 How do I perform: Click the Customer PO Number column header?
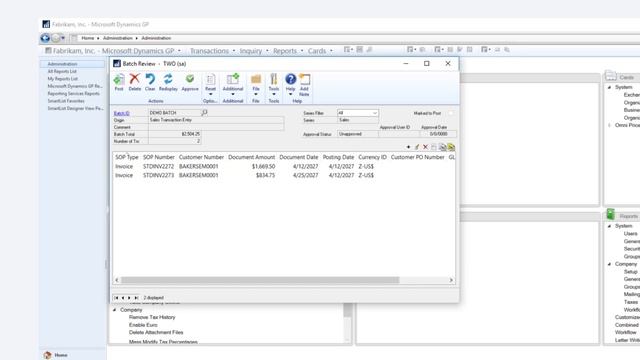click(x=417, y=157)
